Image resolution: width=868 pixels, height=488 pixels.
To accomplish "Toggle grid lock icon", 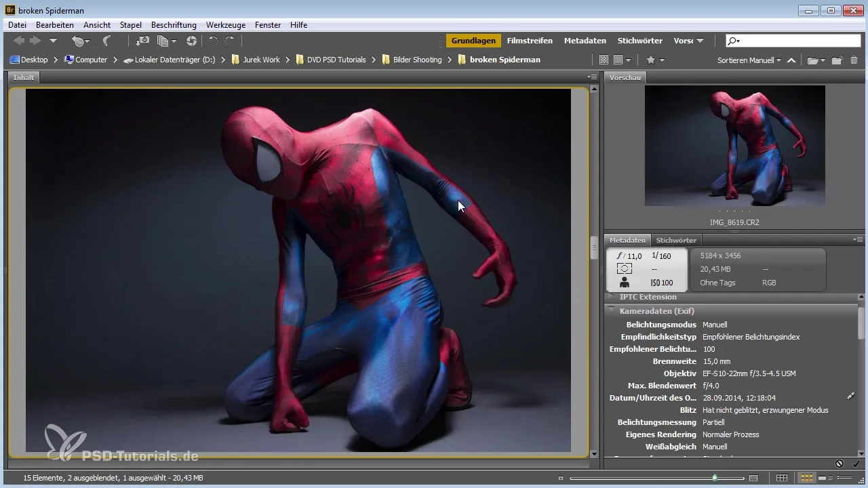I will [782, 479].
